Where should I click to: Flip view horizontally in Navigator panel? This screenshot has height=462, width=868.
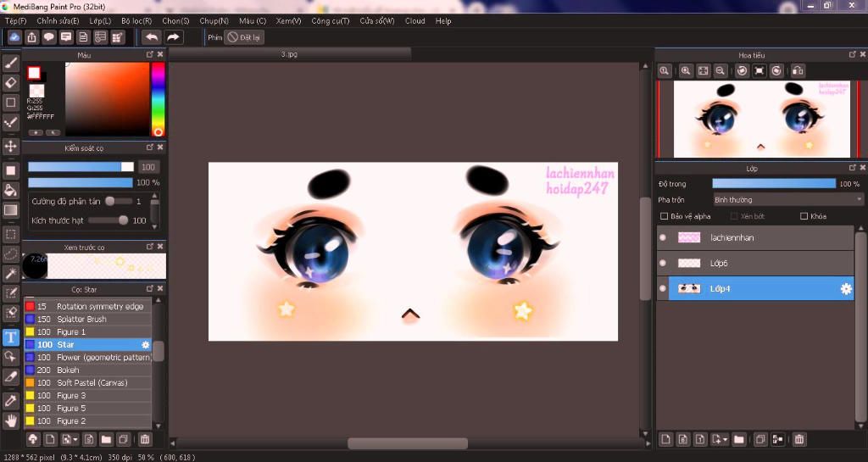(x=798, y=71)
